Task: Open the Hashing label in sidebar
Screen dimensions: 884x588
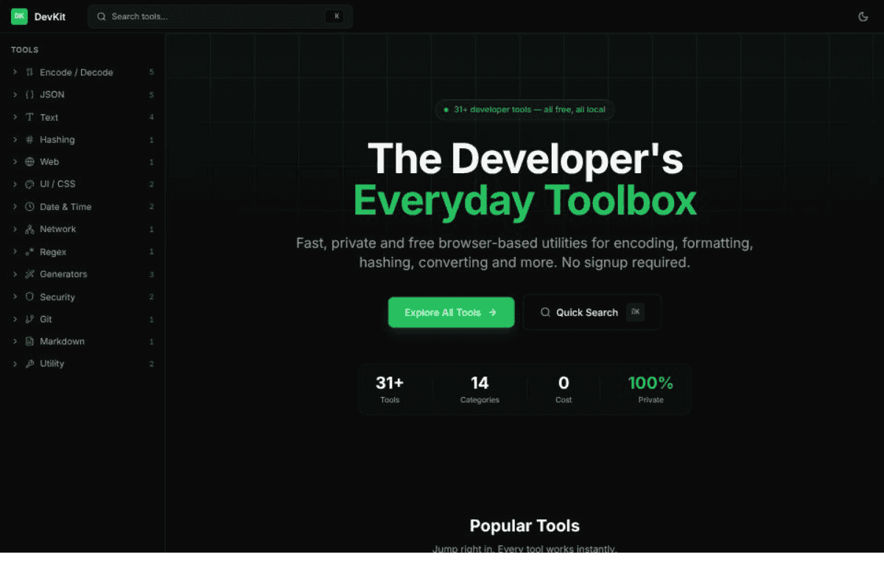Action: pos(57,139)
